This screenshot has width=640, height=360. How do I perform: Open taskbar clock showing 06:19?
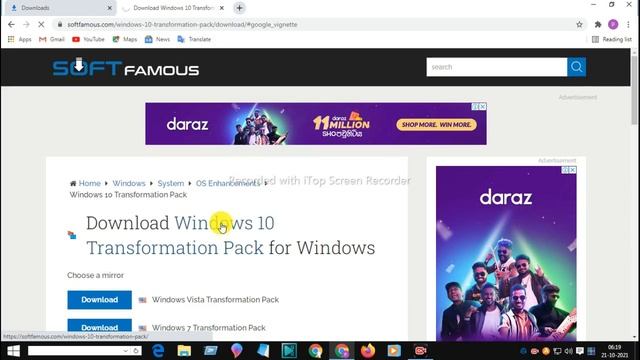point(615,351)
